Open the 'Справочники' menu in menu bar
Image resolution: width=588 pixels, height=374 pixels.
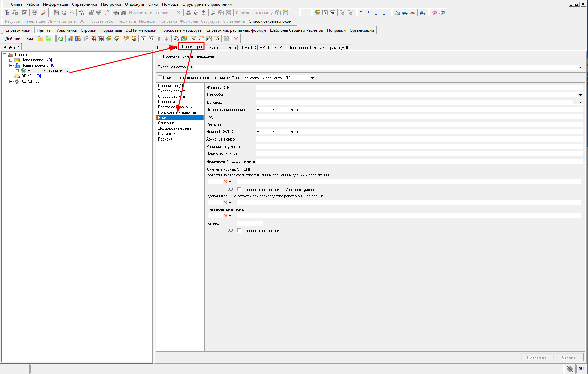click(x=84, y=4)
